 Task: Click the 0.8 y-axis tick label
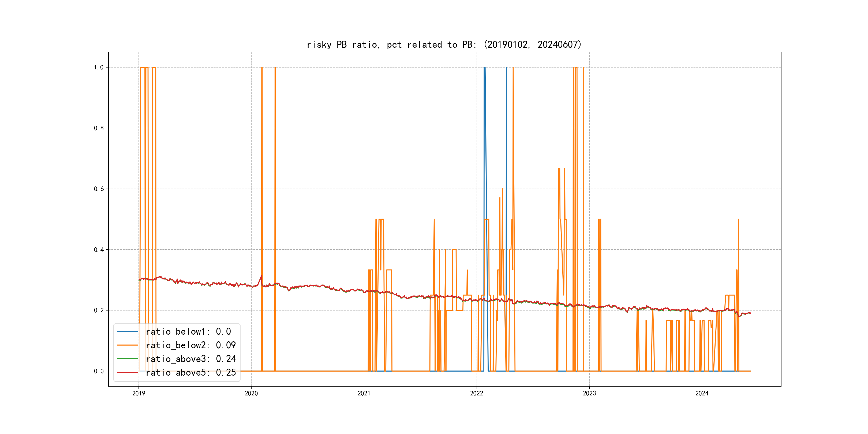[99, 128]
